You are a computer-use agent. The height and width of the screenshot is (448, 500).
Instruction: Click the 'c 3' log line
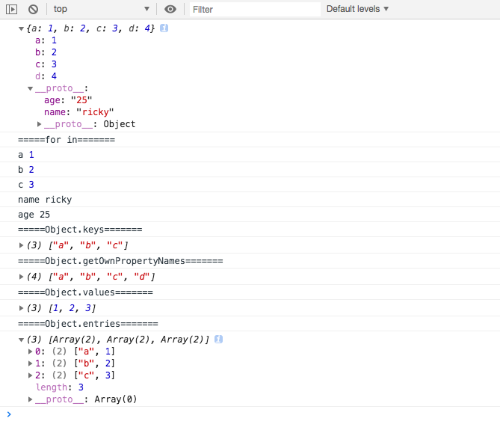click(x=26, y=185)
